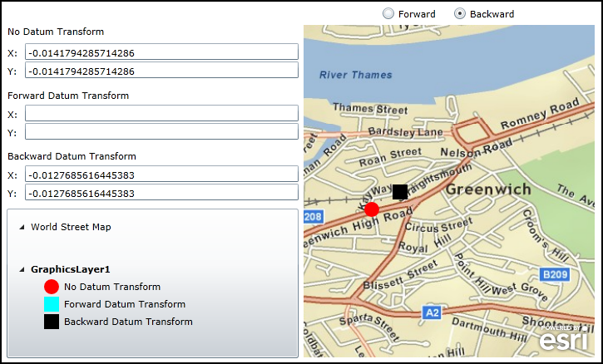Click the Sparta Street label on map
The image size is (603, 364).
coord(370,327)
